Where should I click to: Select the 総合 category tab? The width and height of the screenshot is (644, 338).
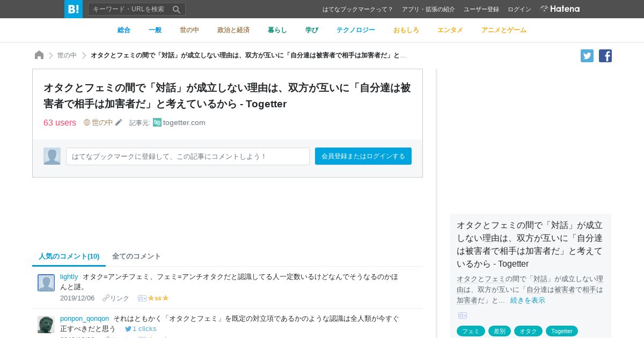pyautogui.click(x=124, y=30)
